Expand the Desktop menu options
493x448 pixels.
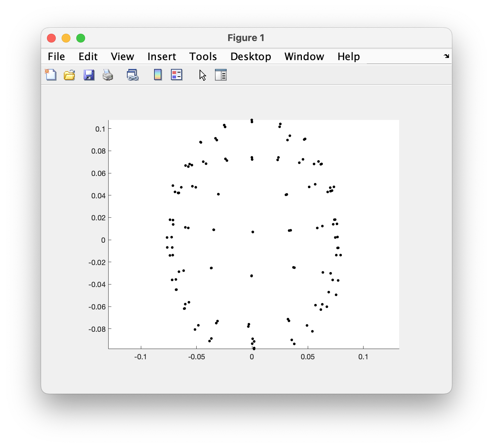251,56
